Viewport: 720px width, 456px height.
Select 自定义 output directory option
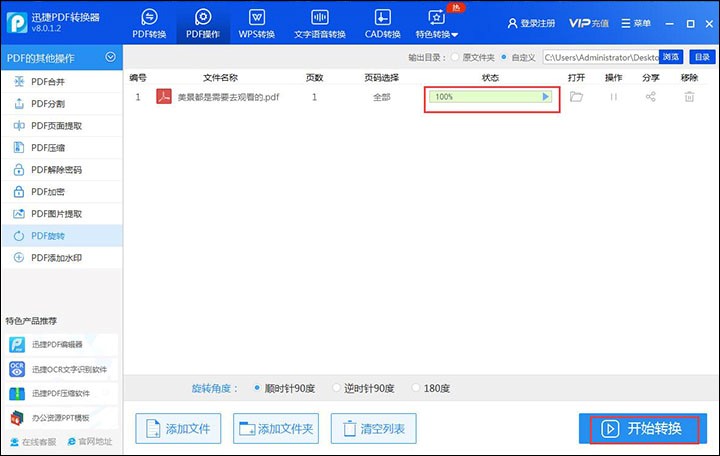click(518, 57)
